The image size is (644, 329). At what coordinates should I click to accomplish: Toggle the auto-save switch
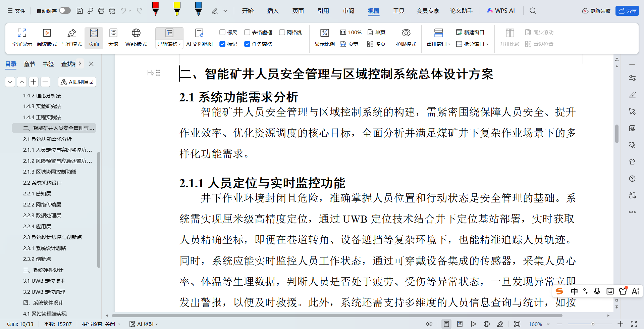(65, 10)
